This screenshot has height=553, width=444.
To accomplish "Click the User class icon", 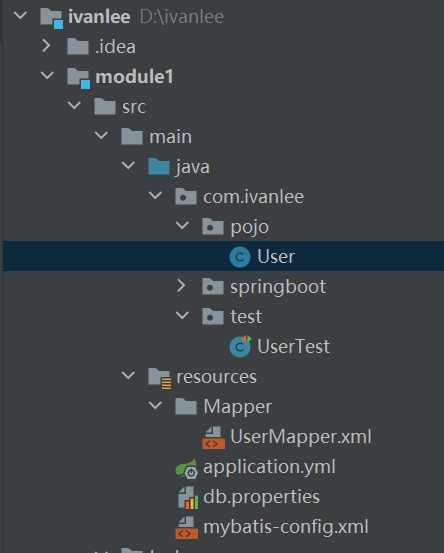I will (240, 257).
